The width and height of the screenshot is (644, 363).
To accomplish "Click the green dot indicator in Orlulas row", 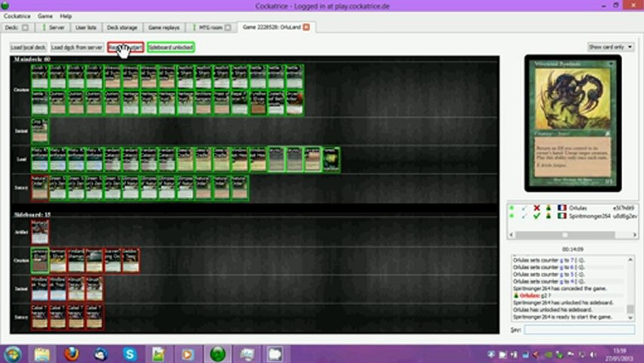I will [512, 208].
